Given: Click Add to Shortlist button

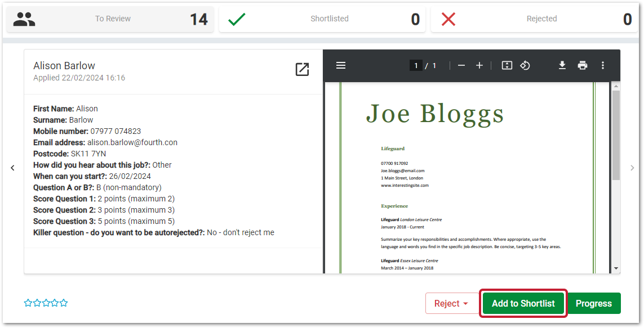Looking at the screenshot, I should pos(523,303).
